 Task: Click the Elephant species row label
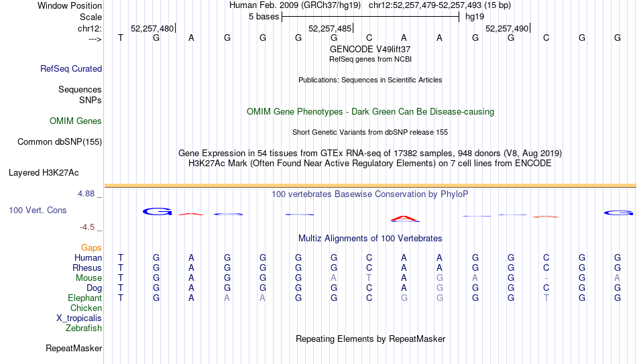85,298
